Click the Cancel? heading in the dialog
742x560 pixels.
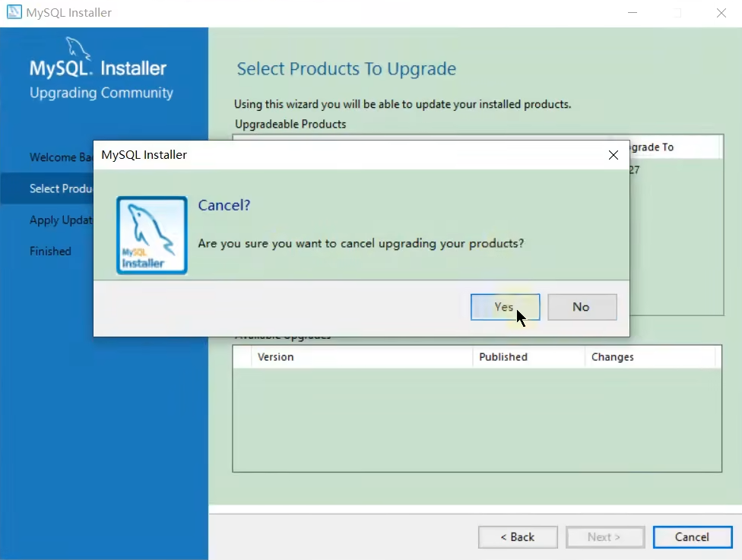(224, 205)
